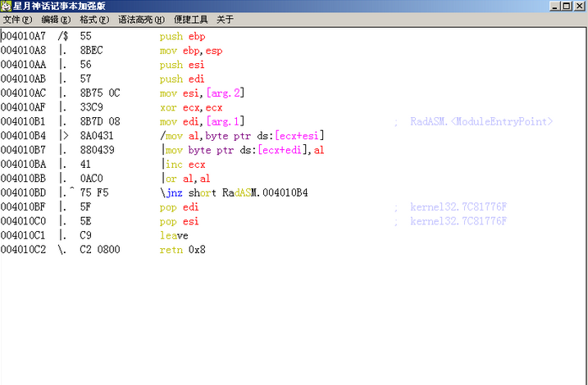
Task: Click the address 004010C0
Action: [23, 221]
